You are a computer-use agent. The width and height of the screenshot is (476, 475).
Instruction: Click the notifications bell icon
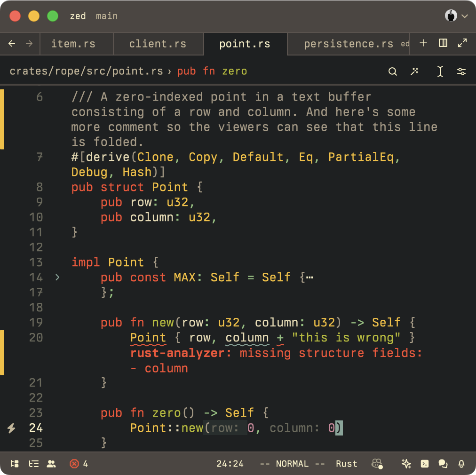(461, 464)
